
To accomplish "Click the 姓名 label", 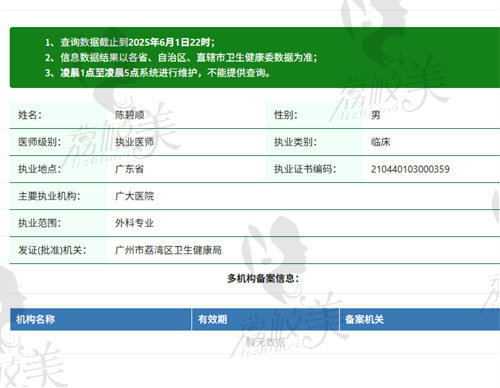I will pyautogui.click(x=30, y=115).
